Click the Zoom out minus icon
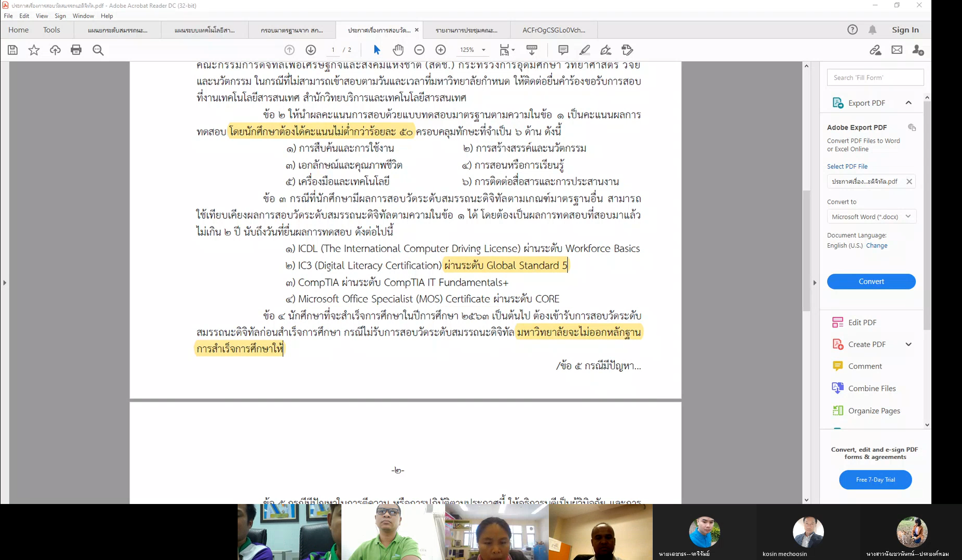Image resolution: width=962 pixels, height=560 pixels. [419, 50]
